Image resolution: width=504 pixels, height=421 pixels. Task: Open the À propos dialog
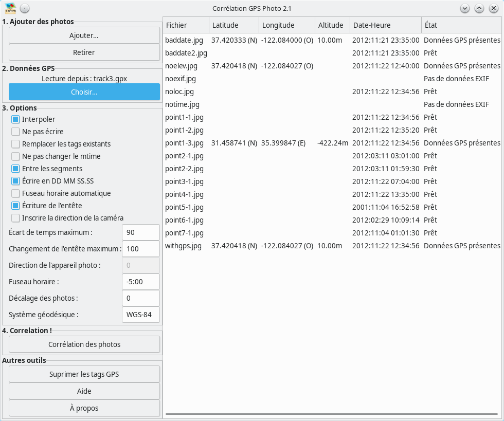[x=84, y=408]
